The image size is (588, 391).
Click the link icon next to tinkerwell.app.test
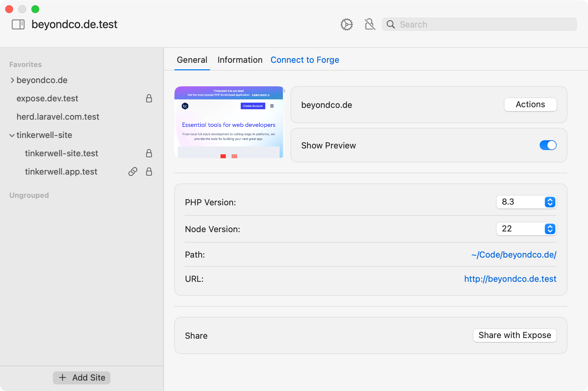click(133, 172)
